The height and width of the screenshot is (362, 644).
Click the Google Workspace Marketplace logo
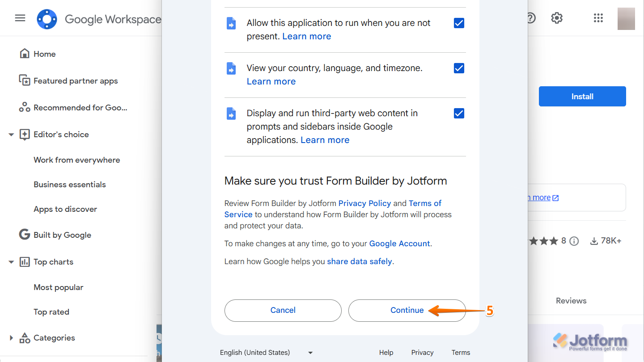click(x=47, y=19)
